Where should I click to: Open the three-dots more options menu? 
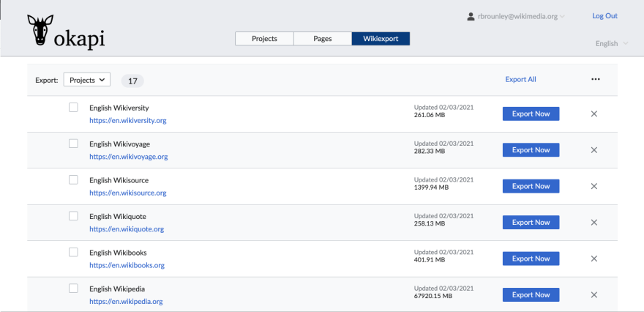pyautogui.click(x=596, y=80)
